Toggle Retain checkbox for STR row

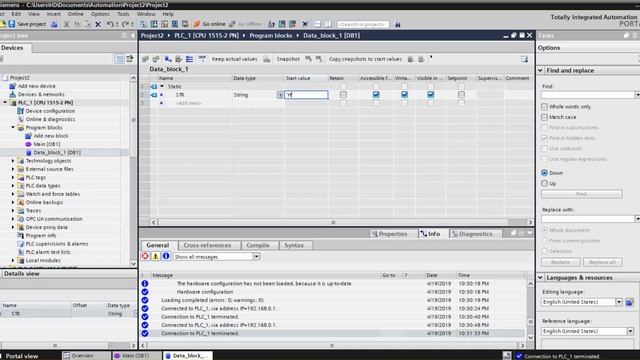[x=343, y=95]
